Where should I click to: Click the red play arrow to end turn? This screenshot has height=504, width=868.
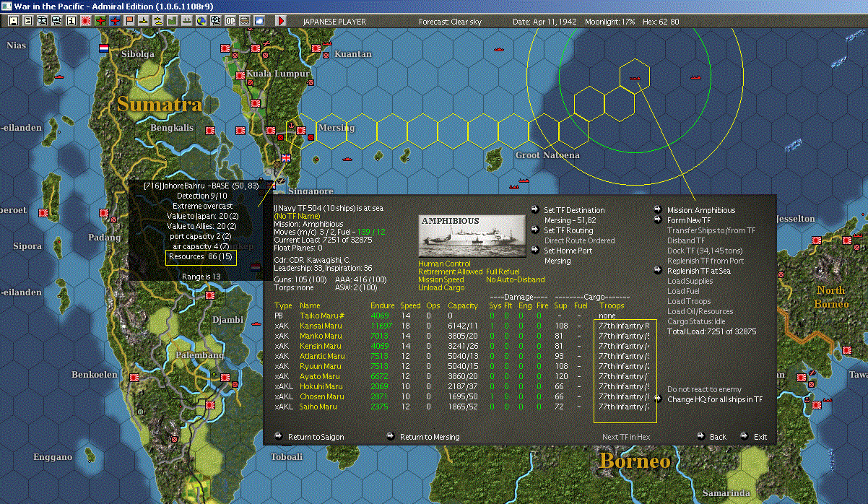point(281,22)
